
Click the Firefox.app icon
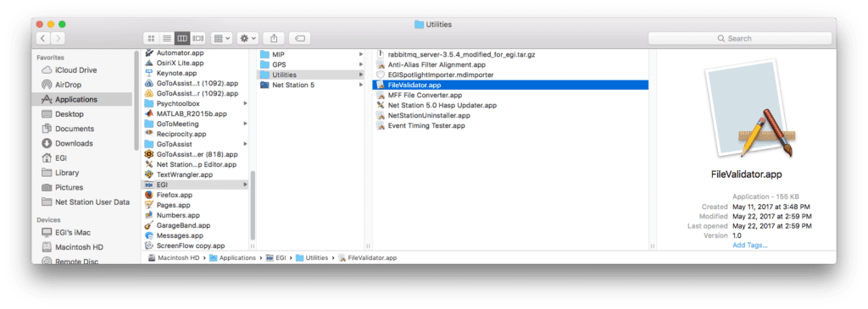pyautogui.click(x=149, y=195)
